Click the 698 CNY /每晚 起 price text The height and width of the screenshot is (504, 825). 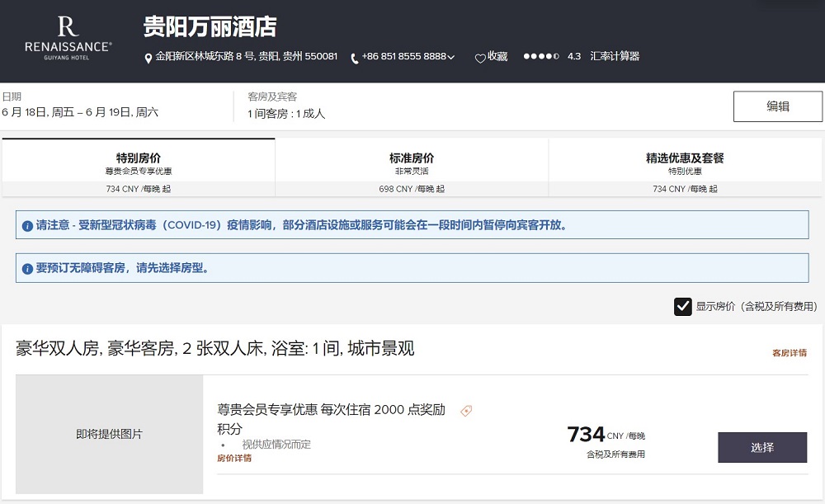point(412,189)
